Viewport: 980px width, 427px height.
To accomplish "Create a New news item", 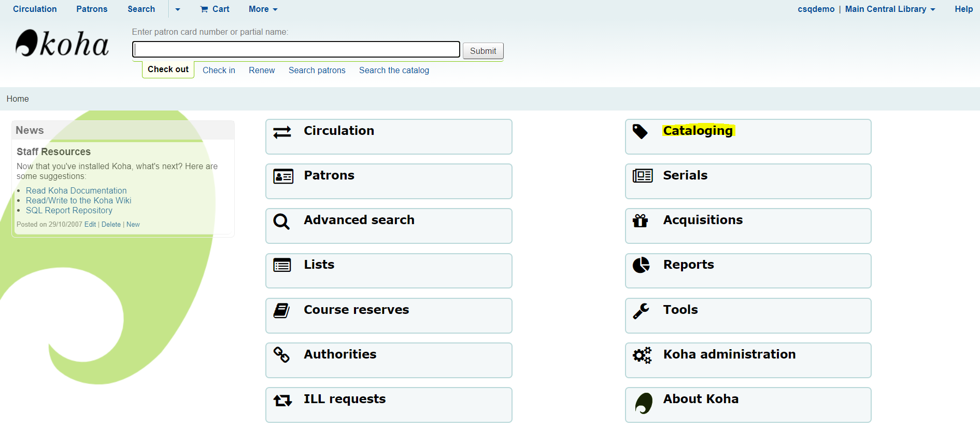I will [x=133, y=225].
